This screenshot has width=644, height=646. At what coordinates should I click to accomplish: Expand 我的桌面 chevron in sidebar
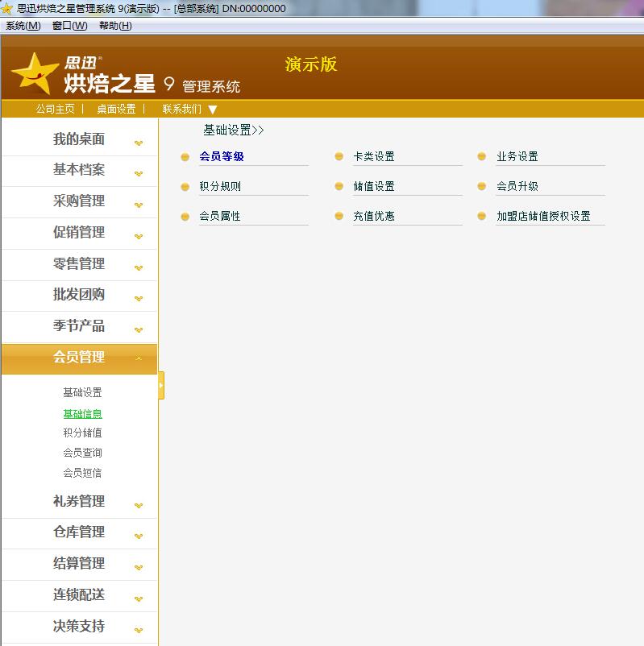point(139,143)
